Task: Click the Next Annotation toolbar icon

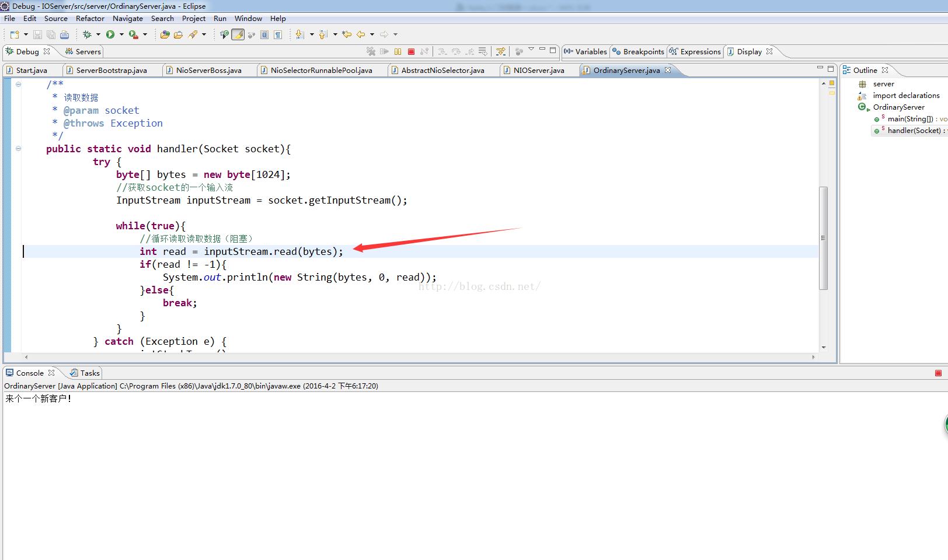Action: tap(299, 35)
